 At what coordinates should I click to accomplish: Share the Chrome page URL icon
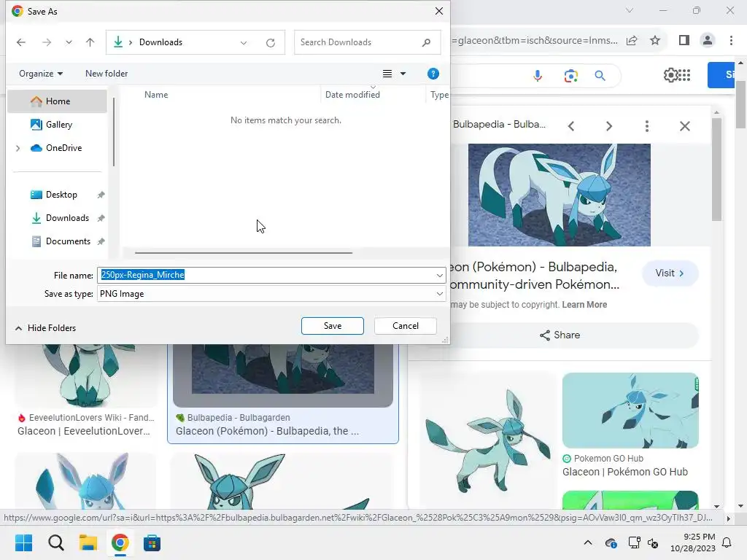632,41
